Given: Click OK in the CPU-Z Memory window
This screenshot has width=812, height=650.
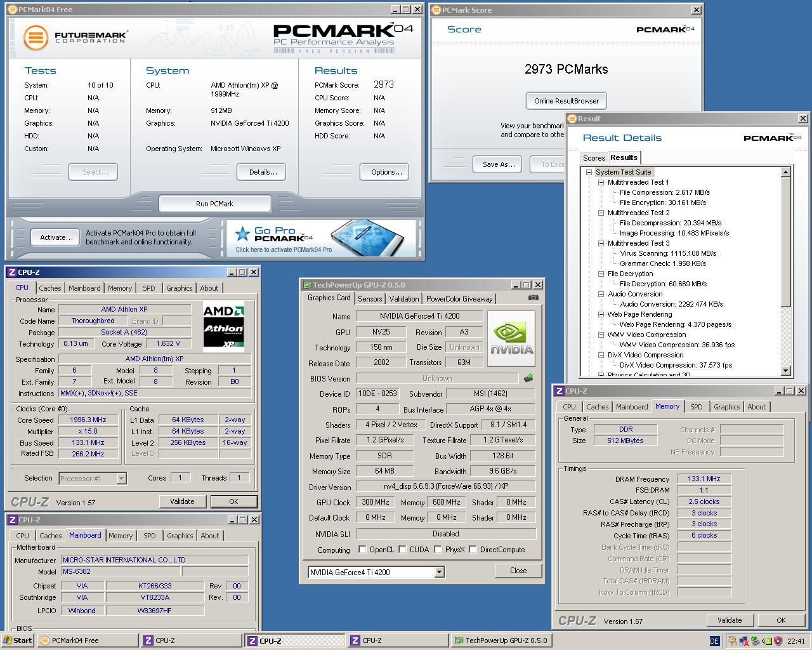Looking at the screenshot, I should 781,620.
